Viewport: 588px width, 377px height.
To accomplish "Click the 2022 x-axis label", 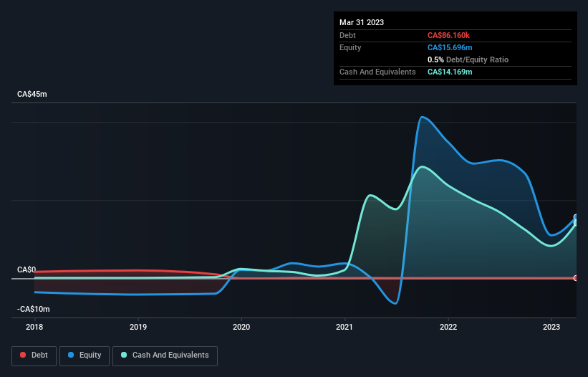I will click(448, 327).
